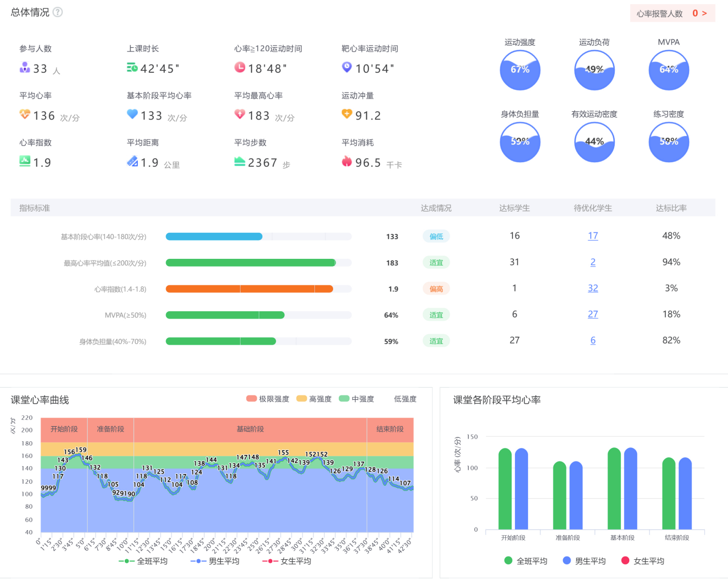
Task: Click the 指标标准 column header
Action: pos(35,208)
